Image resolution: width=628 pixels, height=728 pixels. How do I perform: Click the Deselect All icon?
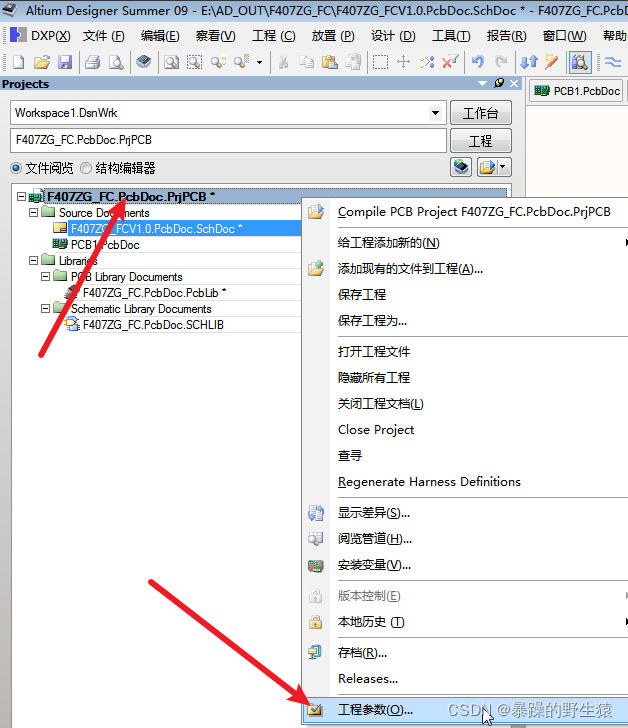[427, 62]
